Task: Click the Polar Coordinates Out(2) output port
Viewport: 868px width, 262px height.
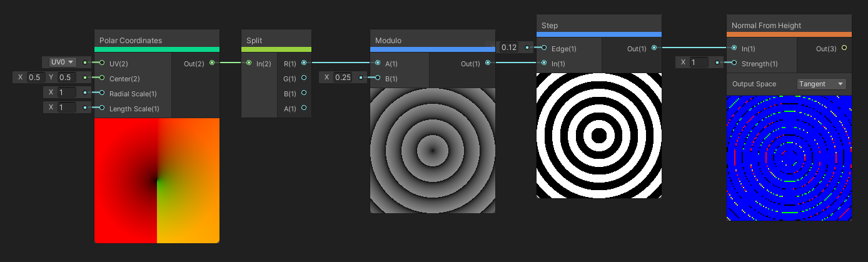Action: coord(212,63)
